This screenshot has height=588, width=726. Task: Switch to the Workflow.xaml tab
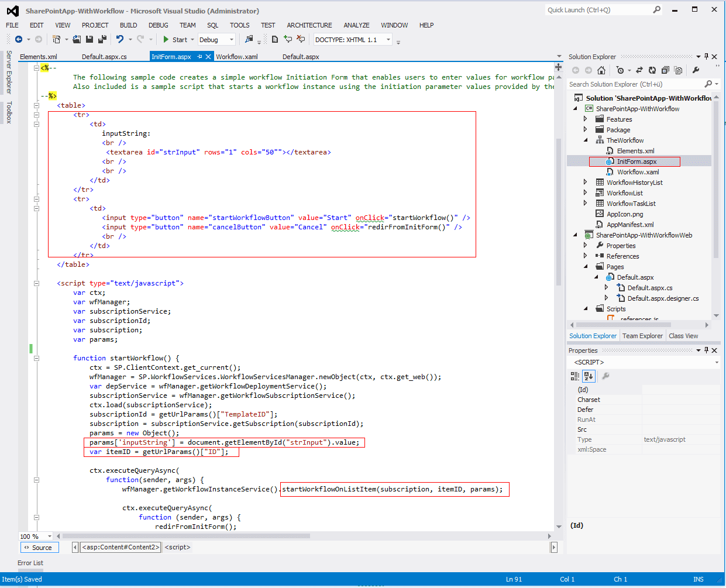(x=237, y=57)
